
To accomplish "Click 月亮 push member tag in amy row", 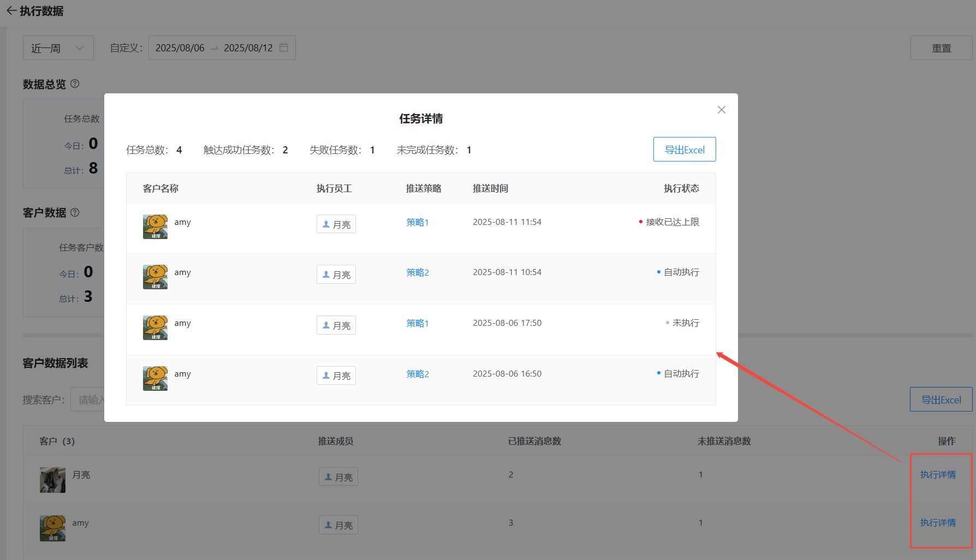I will pos(338,525).
